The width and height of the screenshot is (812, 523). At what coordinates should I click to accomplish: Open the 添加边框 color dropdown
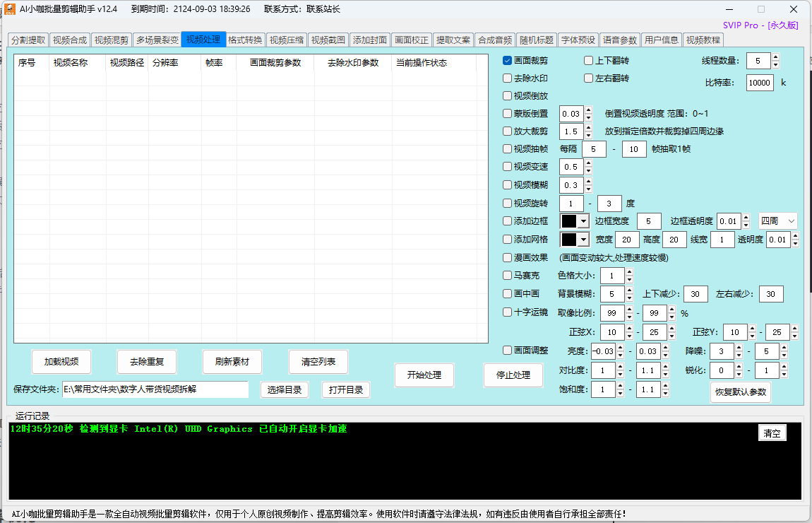pyautogui.click(x=584, y=221)
